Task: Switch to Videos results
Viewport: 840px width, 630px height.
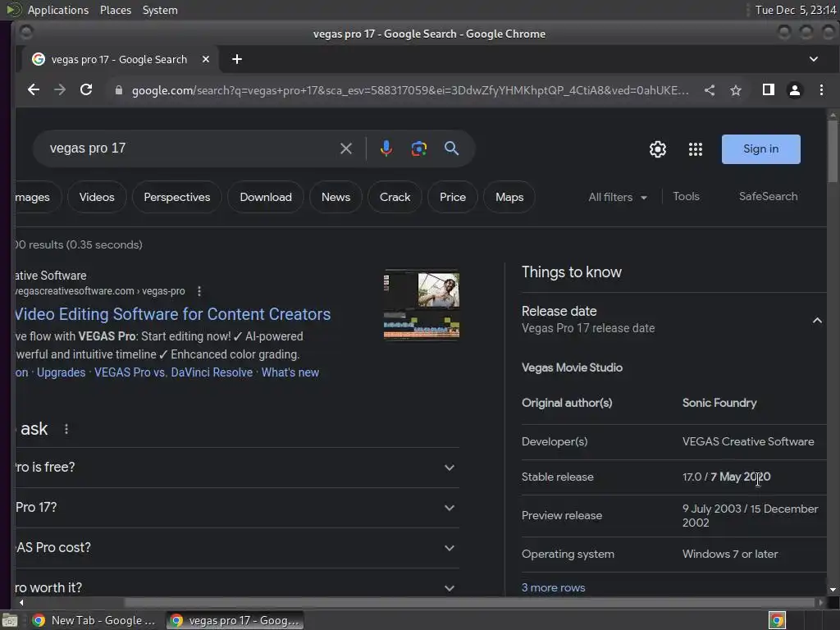Action: point(97,197)
